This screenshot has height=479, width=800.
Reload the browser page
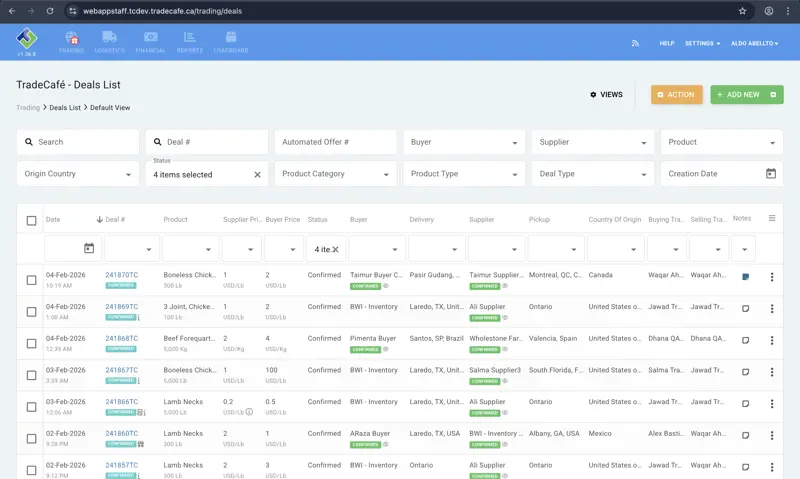coord(50,11)
